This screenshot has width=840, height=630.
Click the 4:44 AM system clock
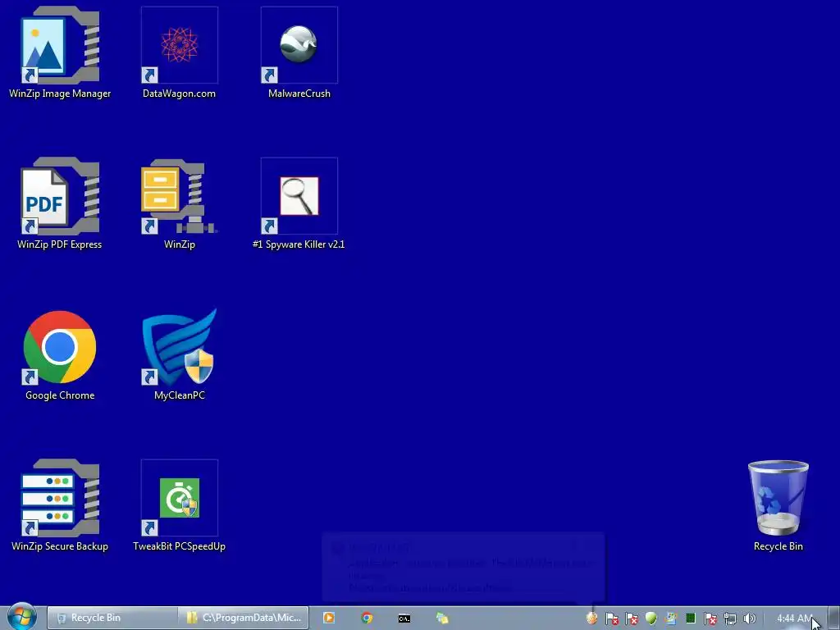coord(794,619)
